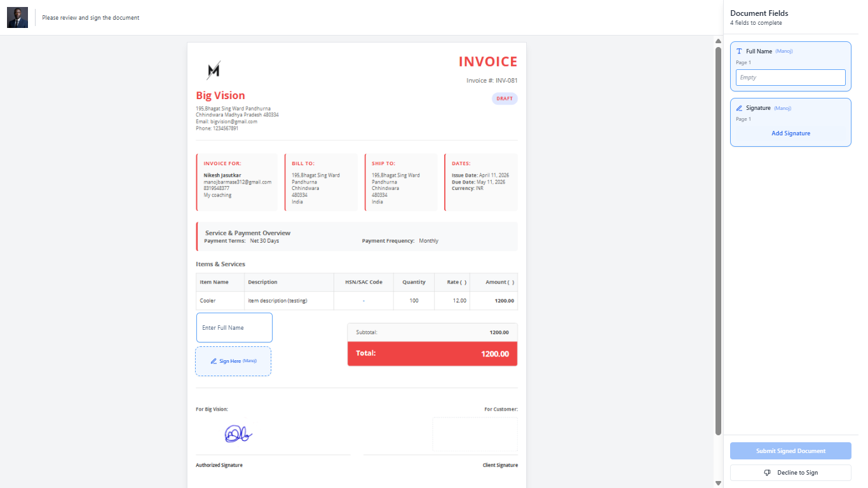Click the user profile avatar photo

(x=17, y=18)
